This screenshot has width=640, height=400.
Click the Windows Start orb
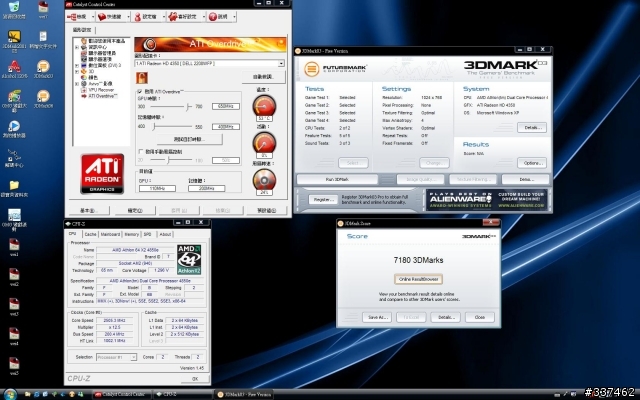click(x=9, y=394)
